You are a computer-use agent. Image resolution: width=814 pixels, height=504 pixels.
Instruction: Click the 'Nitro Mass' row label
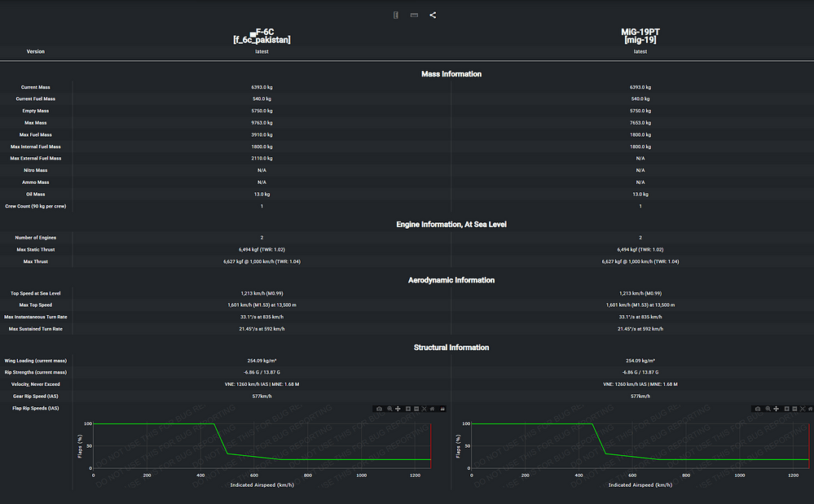[x=35, y=170]
